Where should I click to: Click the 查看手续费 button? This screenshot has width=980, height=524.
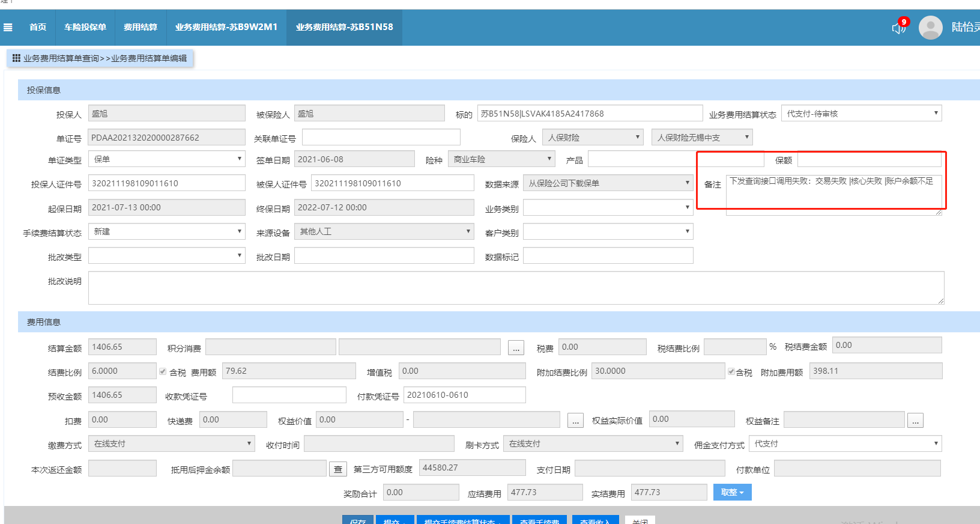539,520
